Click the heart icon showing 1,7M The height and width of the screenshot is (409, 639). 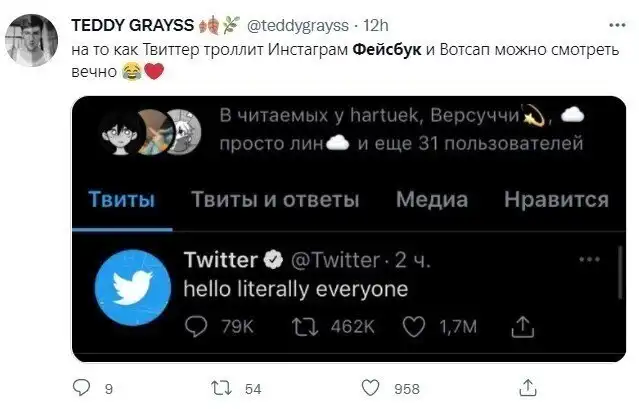coord(414,325)
